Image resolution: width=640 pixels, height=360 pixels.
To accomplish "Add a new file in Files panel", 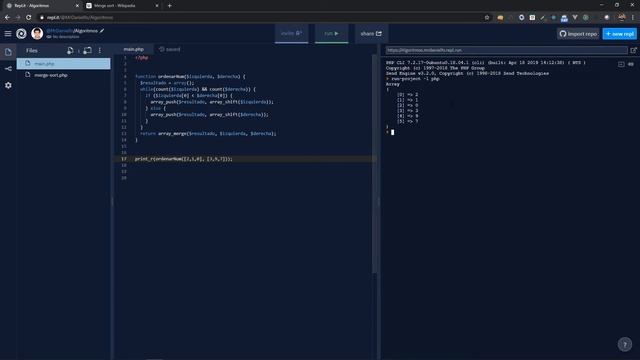I will point(70,50).
